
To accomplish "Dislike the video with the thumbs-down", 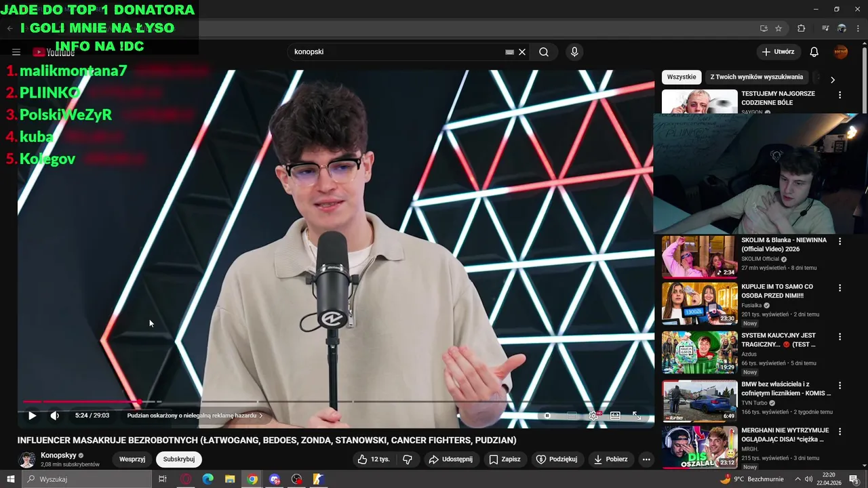I will [408, 460].
